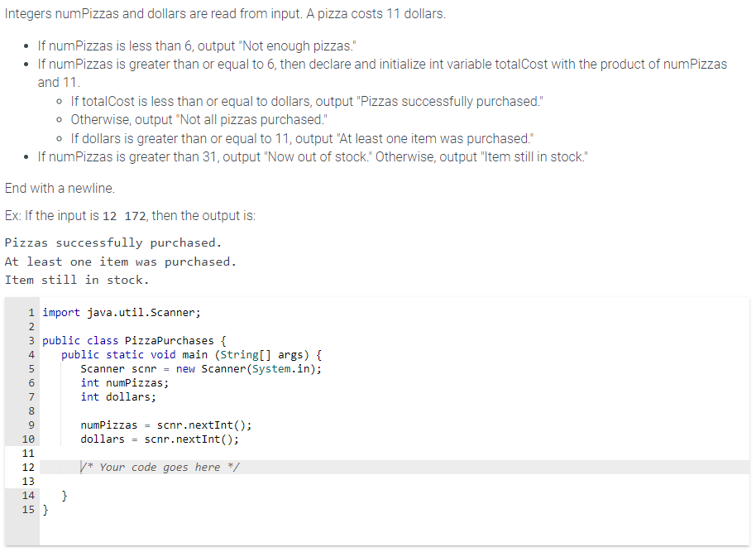Click line number 12 in the editor gutter
The height and width of the screenshot is (552, 756).
[x=29, y=467]
